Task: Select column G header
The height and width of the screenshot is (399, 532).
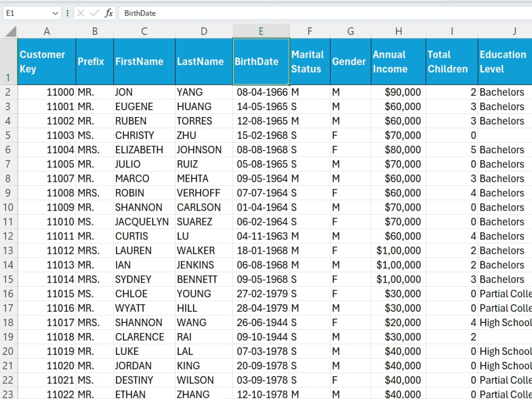Action: [x=351, y=31]
